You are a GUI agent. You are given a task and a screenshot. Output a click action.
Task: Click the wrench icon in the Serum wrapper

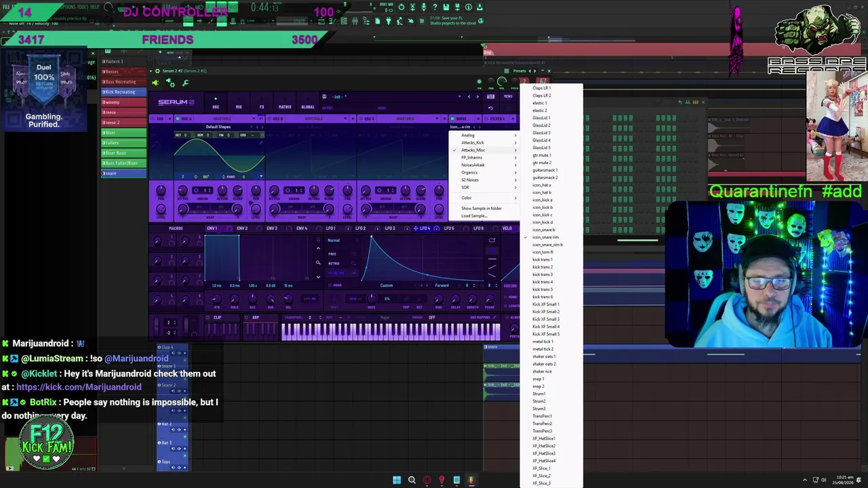coord(185,83)
